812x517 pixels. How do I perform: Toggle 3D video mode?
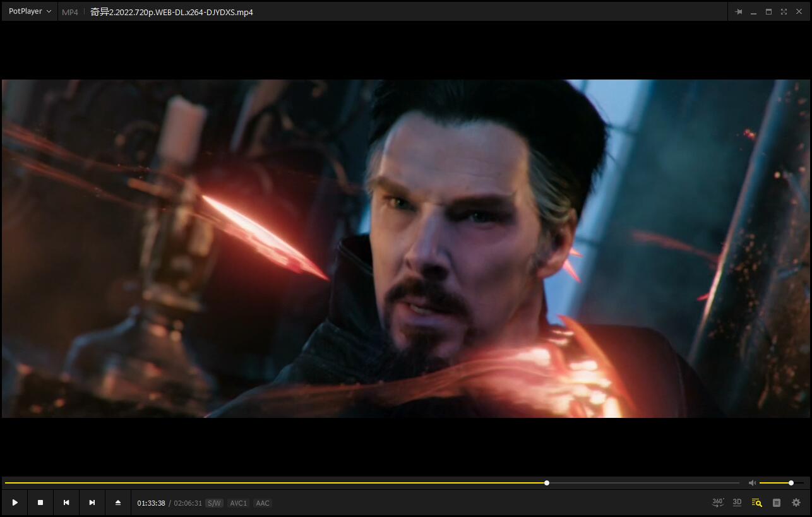737,502
